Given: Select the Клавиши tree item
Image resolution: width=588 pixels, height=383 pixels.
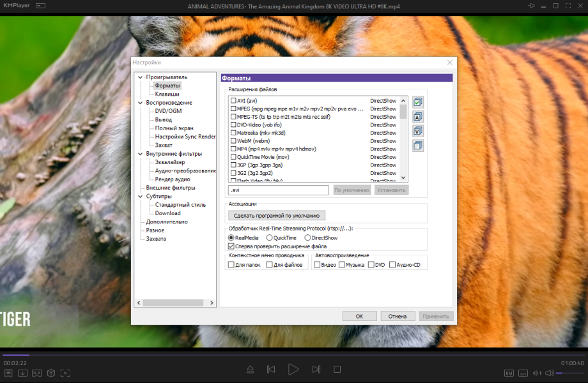Looking at the screenshot, I should (x=167, y=94).
